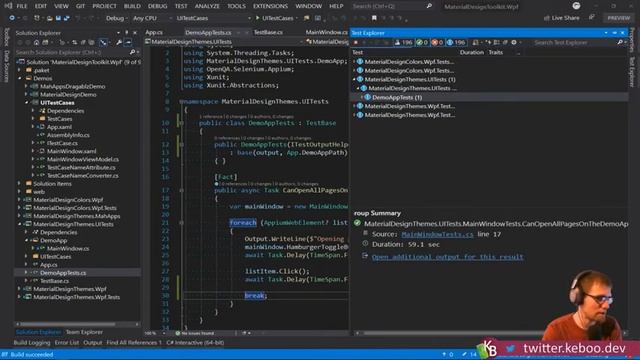
Task: Expand the Solution Items folder
Action: tap(20, 184)
